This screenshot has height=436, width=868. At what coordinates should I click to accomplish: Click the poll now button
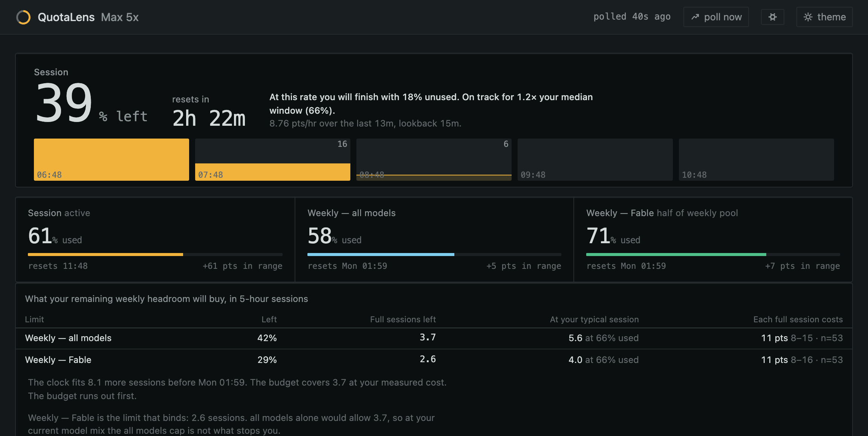(x=716, y=17)
